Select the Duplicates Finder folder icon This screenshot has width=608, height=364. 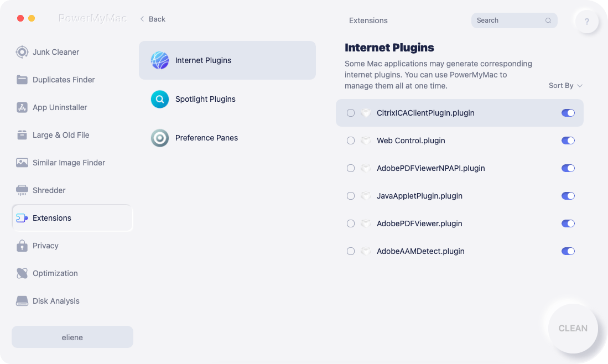click(22, 80)
